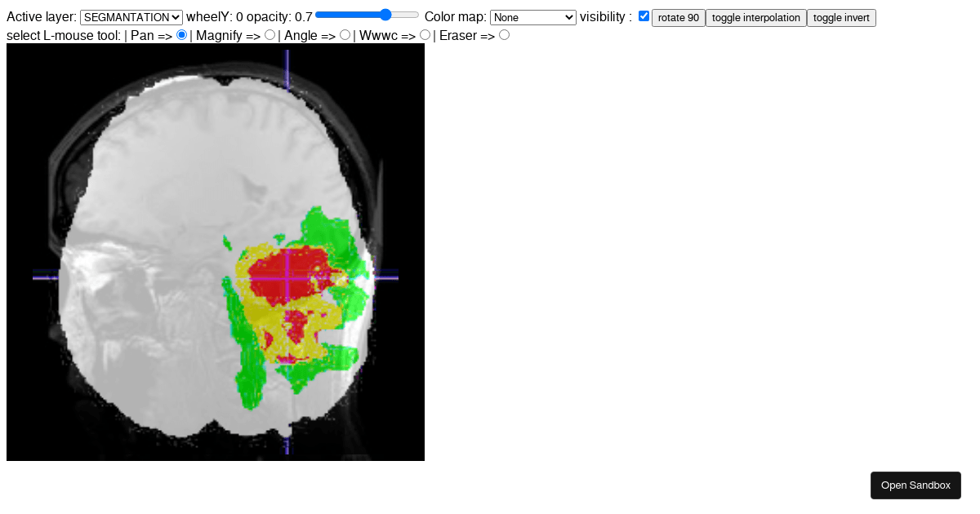The height and width of the screenshot is (514, 980).
Task: Select the Magnify tool radio button
Action: point(270,35)
